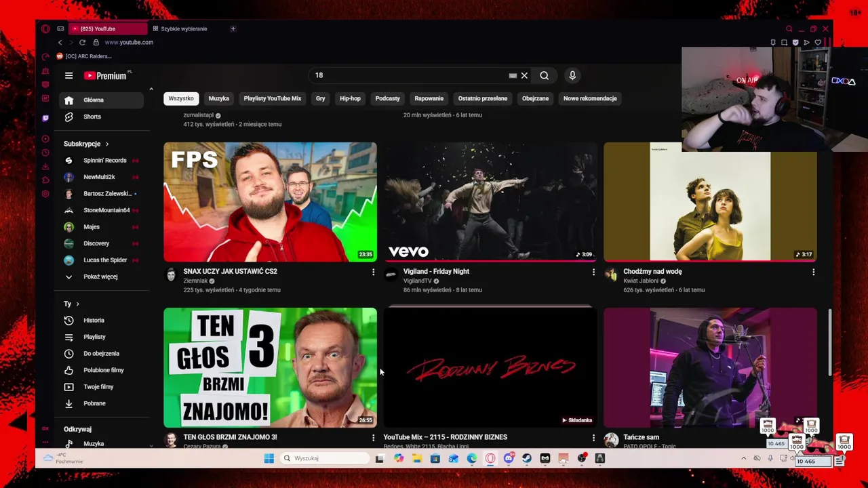
Task: Clear the search box with the X
Action: point(524,76)
